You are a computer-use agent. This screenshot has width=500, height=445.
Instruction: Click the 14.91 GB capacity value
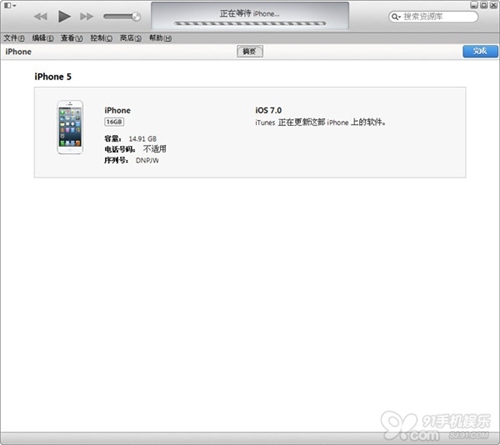tap(143, 139)
